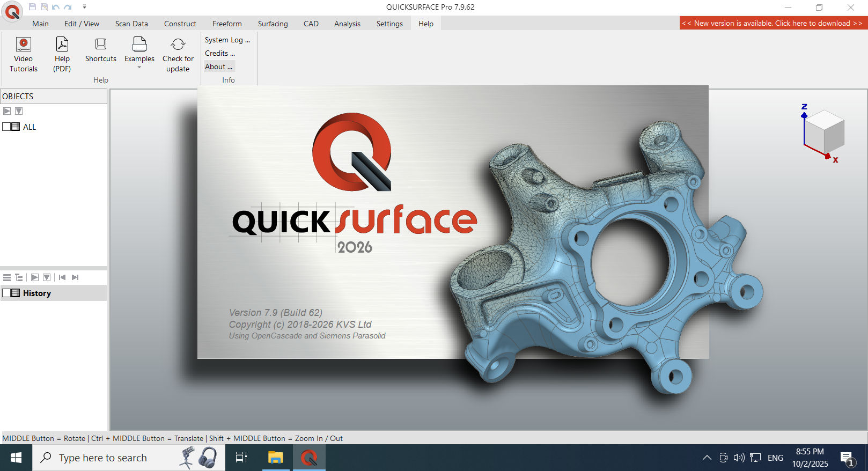Open the Settings tab
Screen dimensions: 868x471
[389, 24]
